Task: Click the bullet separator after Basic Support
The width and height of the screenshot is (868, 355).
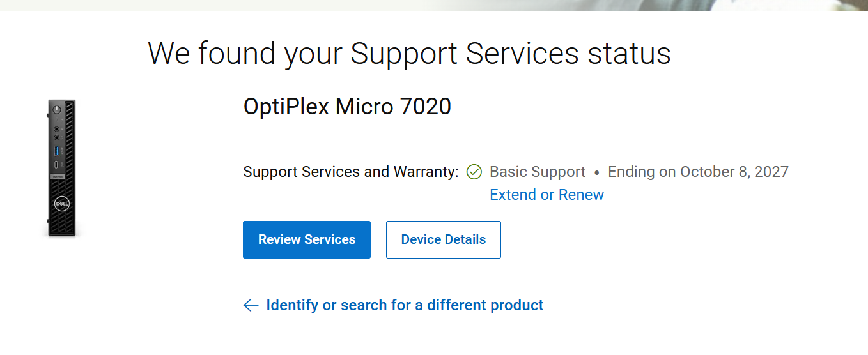Action: (596, 172)
